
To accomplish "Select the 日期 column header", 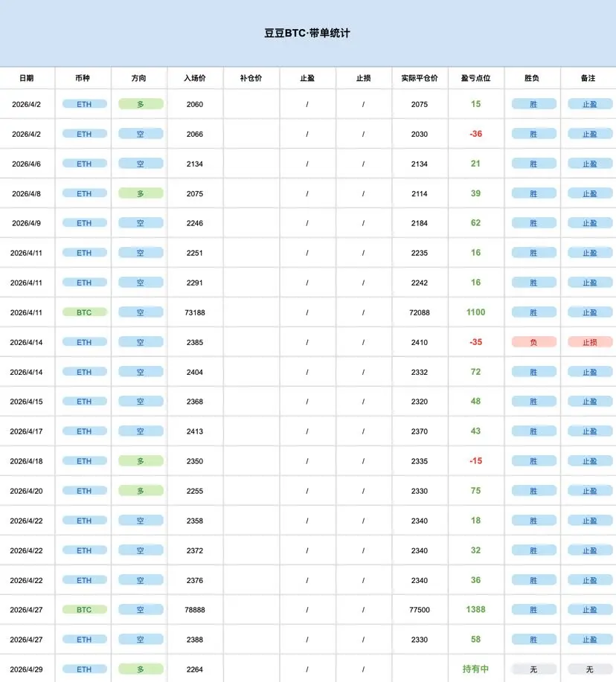I will (x=27, y=78).
